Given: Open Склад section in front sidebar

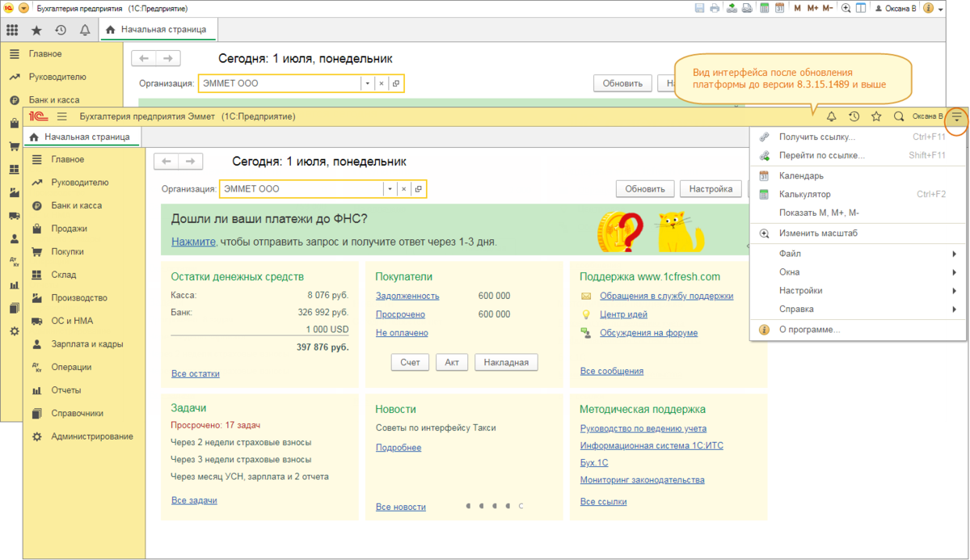Looking at the screenshot, I should [64, 275].
